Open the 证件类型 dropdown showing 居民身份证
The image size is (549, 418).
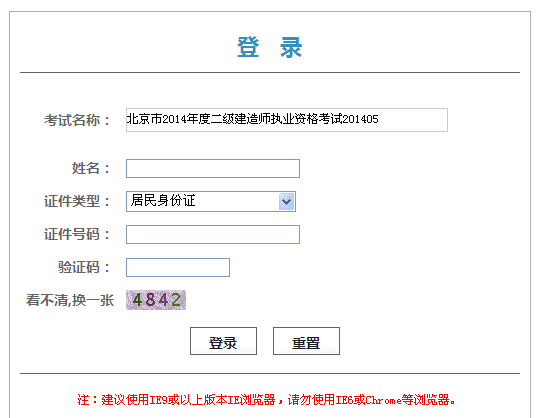211,201
